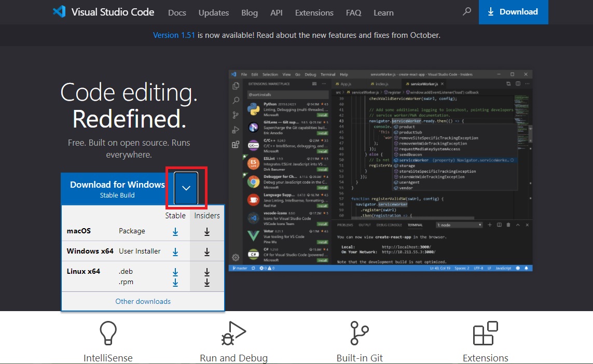Click the GitLens extension icon in screenshot
The height and width of the screenshot is (364, 593).
pyautogui.click(x=253, y=128)
